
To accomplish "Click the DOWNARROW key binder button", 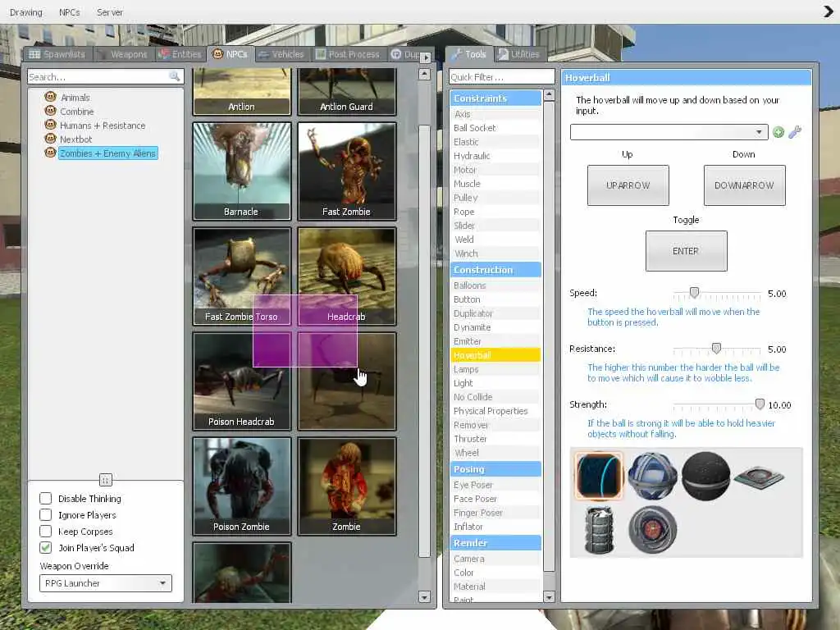I will (744, 185).
